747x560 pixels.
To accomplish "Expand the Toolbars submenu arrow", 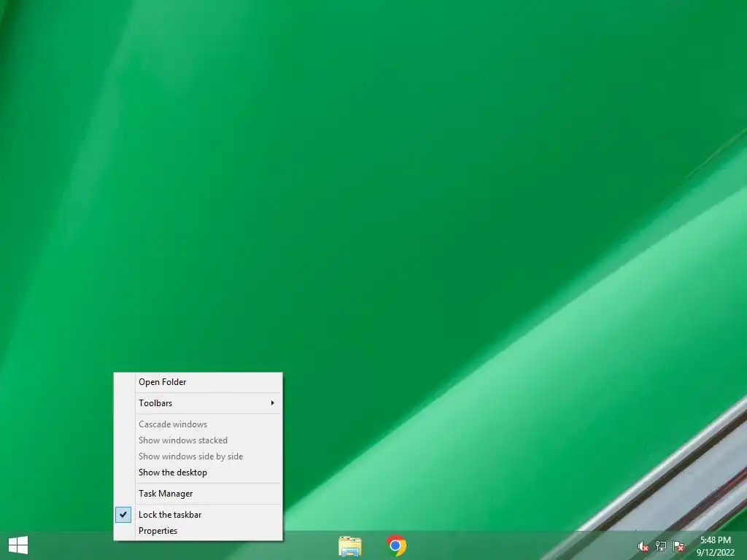I will 273,402.
